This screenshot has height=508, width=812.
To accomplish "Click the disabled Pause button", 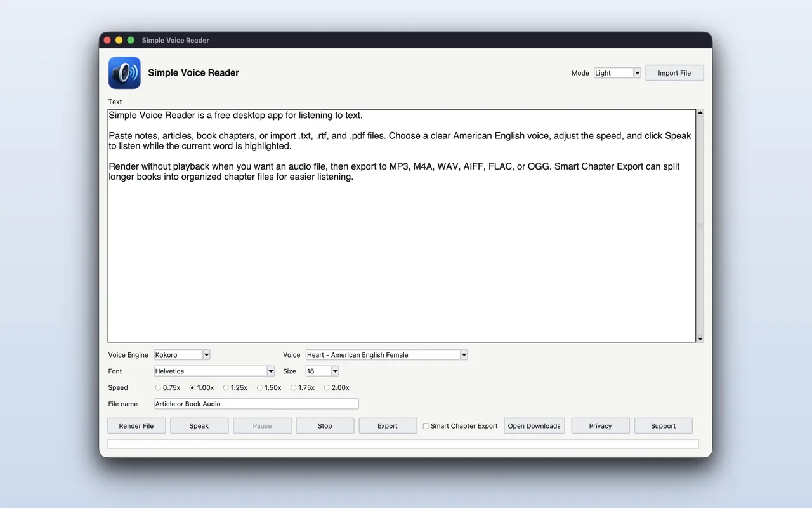I will [x=262, y=426].
